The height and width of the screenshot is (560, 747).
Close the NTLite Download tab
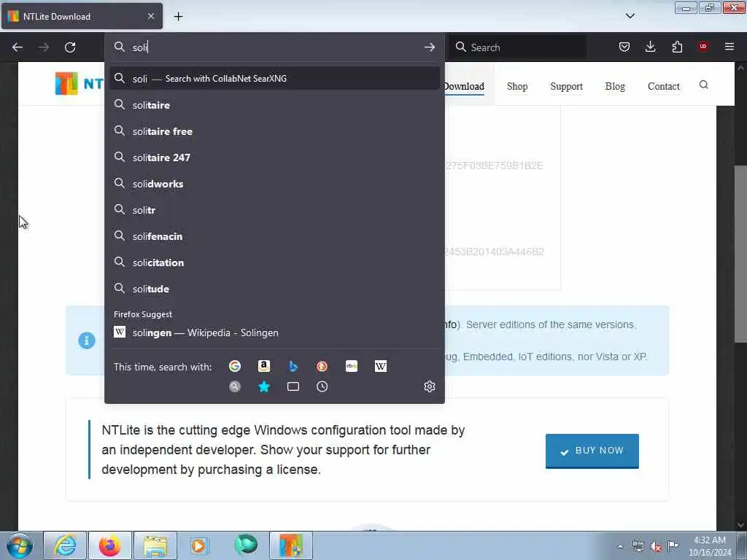pyautogui.click(x=151, y=16)
